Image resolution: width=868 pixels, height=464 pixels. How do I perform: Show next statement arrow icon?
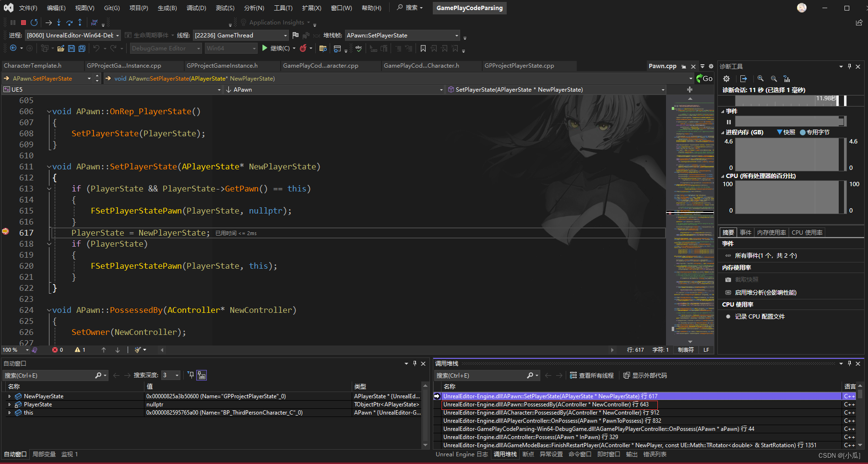coord(48,23)
